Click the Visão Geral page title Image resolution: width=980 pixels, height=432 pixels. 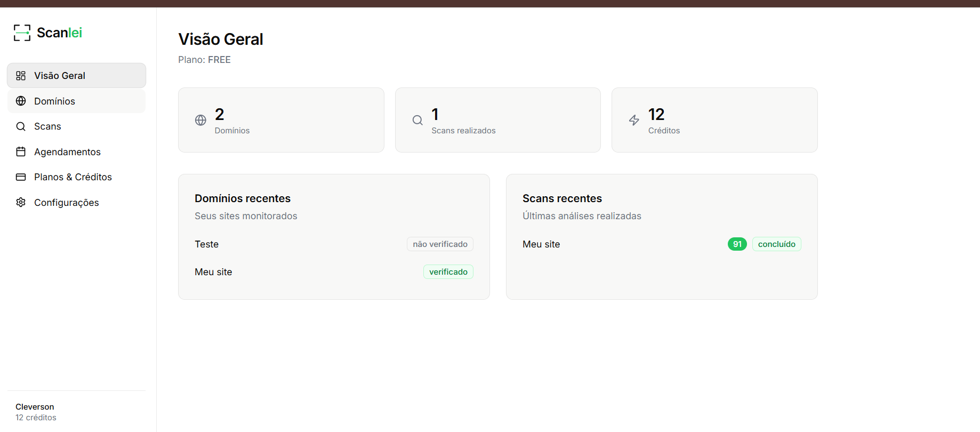pyautogui.click(x=221, y=39)
